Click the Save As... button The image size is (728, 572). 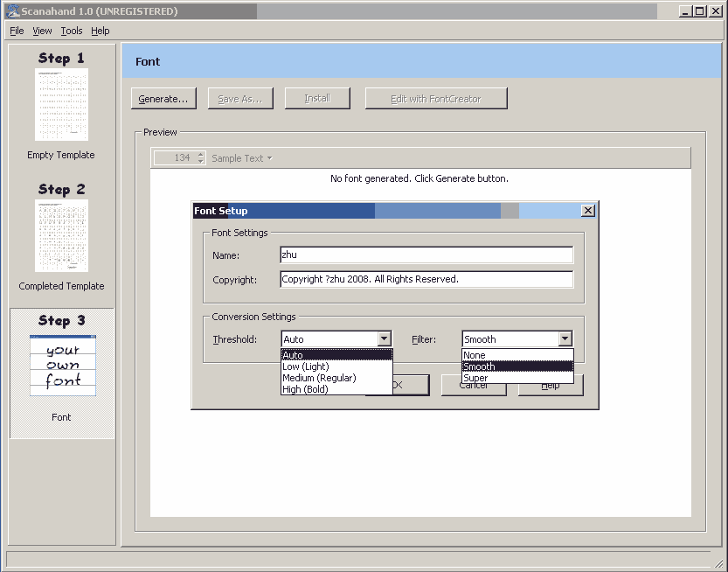(x=240, y=99)
